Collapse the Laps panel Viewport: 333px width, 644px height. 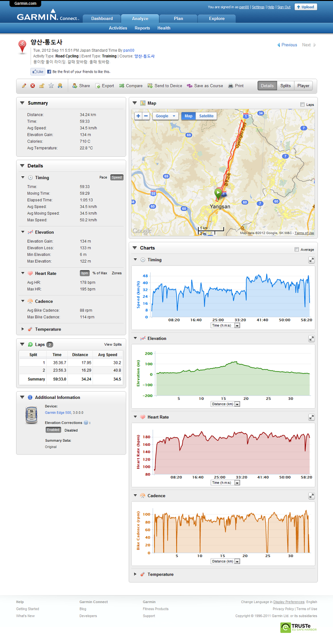click(x=22, y=344)
